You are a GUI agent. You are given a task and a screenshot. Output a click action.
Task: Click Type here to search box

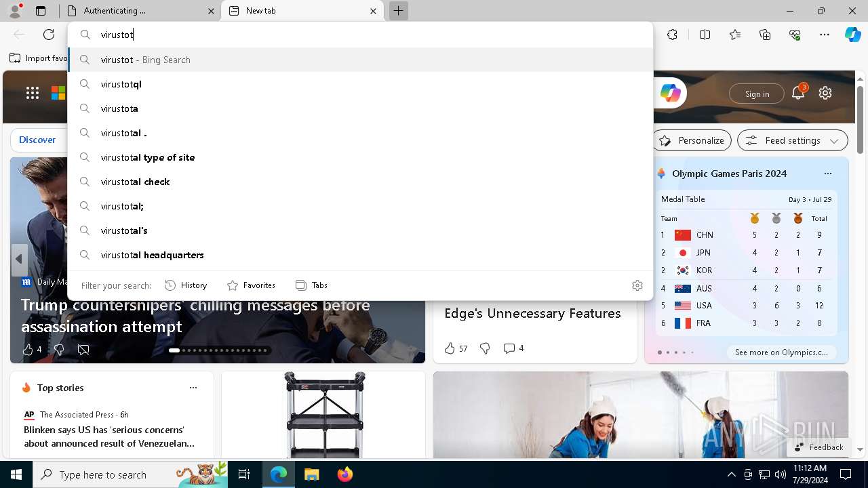130,474
